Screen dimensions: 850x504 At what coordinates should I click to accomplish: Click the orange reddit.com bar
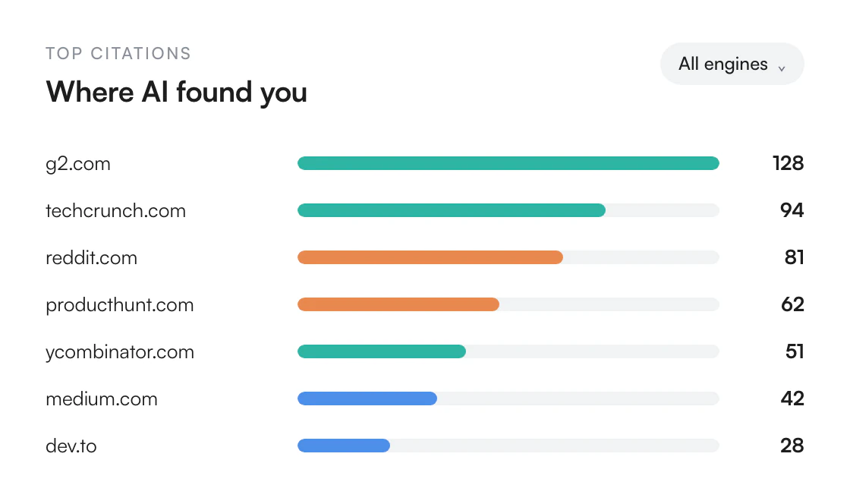[430, 257]
